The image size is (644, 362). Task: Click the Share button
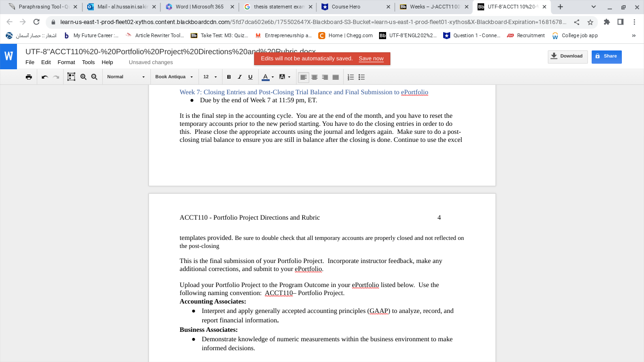606,56
